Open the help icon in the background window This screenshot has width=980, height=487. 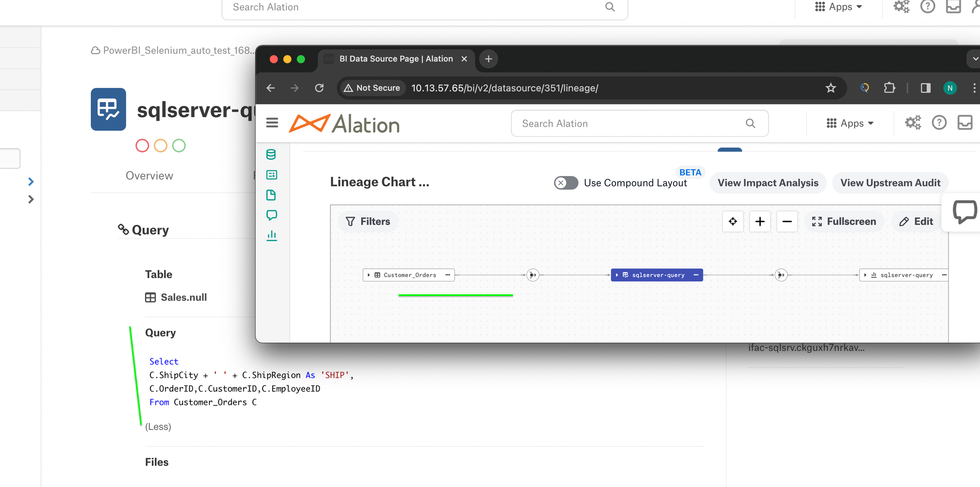[x=927, y=7]
